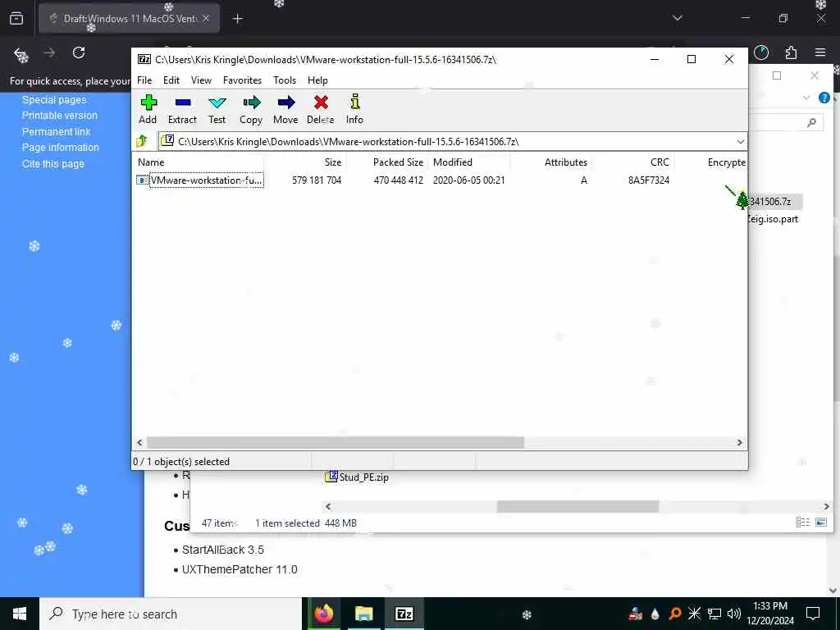This screenshot has width=840, height=630.
Task: Open a new Firefox tab
Action: point(237,19)
